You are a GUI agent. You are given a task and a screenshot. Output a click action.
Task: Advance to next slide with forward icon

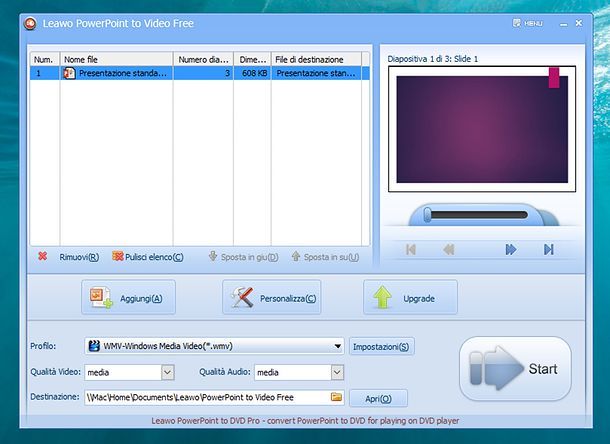(511, 249)
